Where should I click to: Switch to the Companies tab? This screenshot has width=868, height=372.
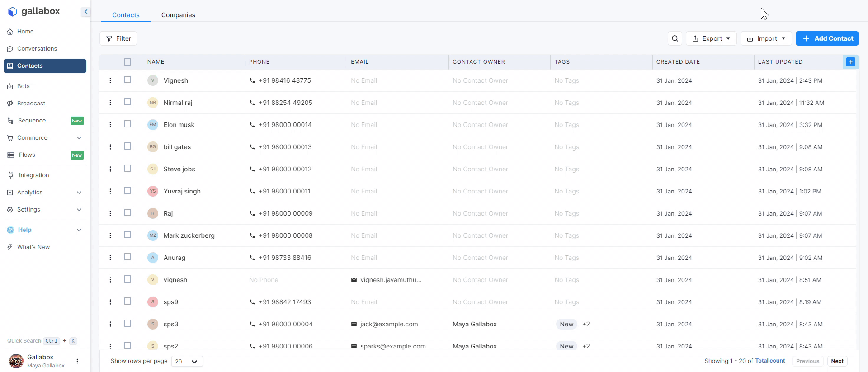click(178, 15)
